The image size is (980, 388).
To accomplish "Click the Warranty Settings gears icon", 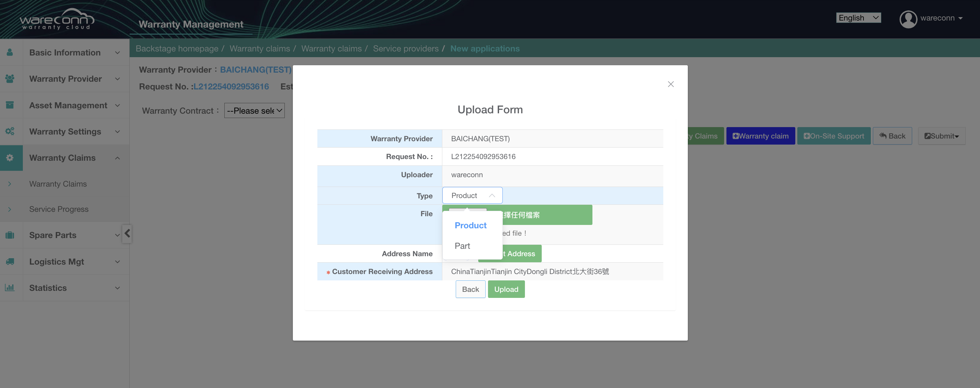I will 10,131.
